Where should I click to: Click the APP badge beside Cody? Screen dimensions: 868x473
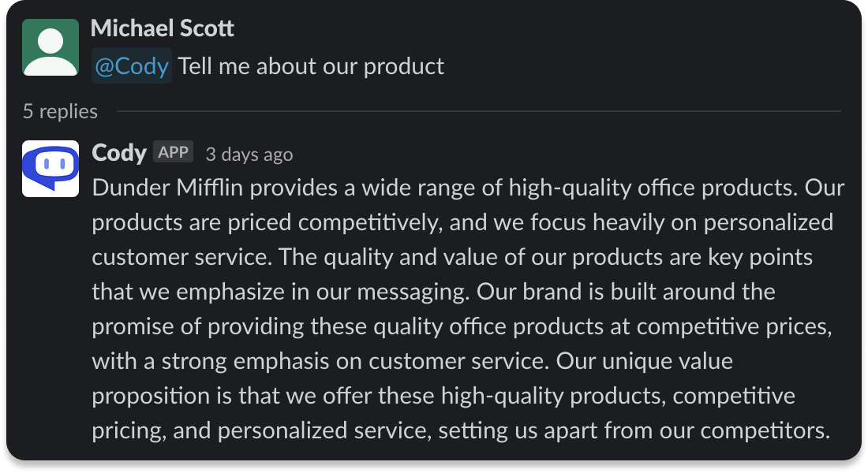(x=173, y=152)
